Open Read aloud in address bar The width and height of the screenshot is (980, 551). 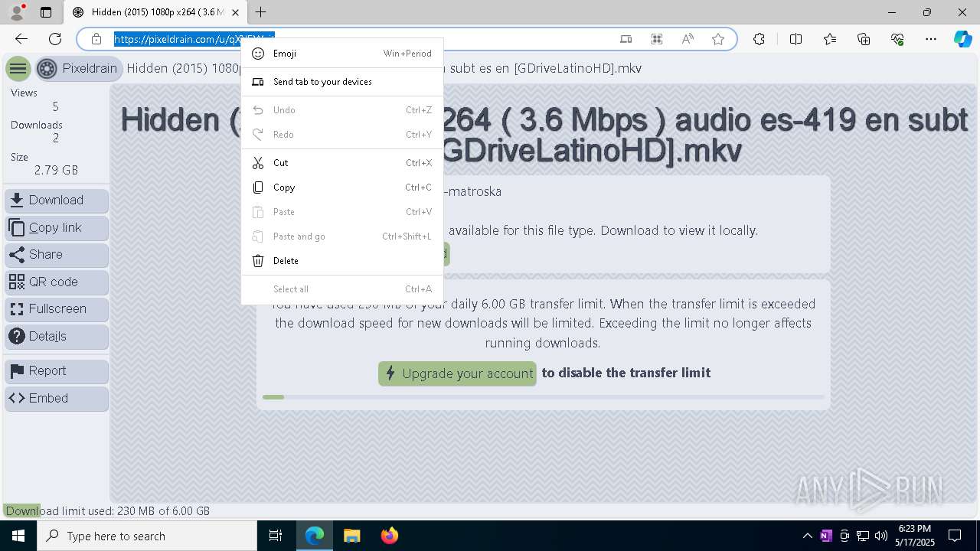(688, 39)
